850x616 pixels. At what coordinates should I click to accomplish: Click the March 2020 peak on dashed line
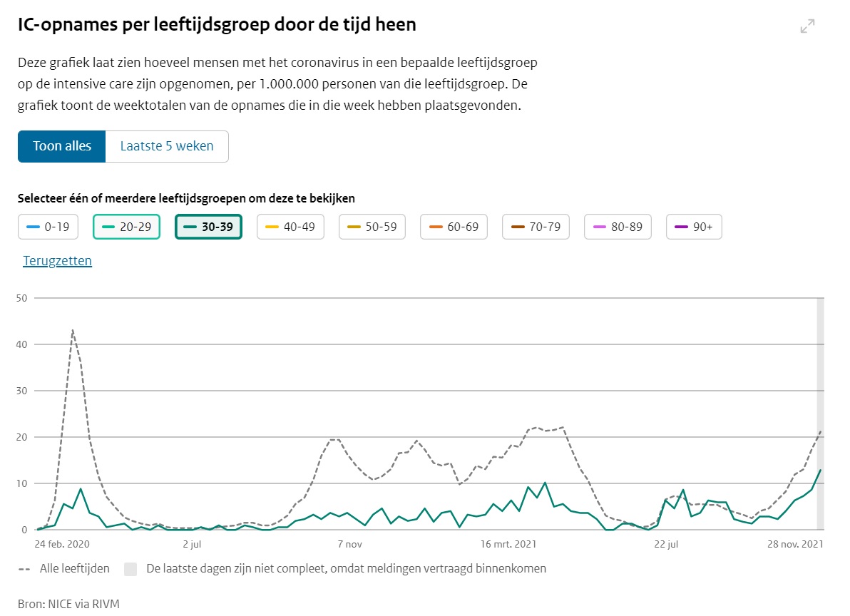[x=73, y=330]
